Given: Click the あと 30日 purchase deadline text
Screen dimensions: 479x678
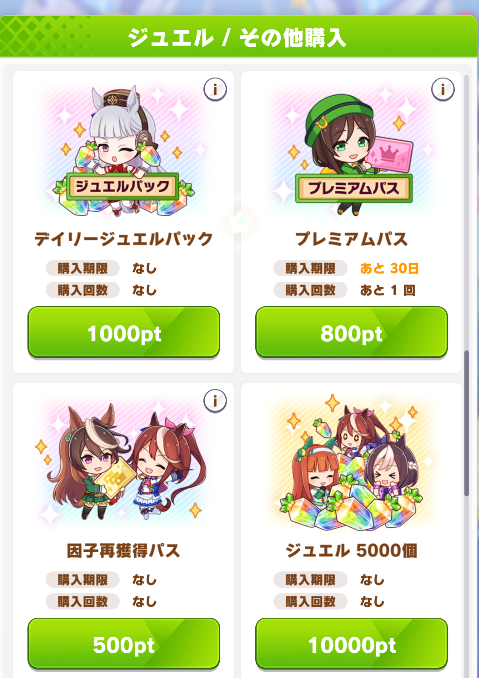Looking at the screenshot, I should pyautogui.click(x=389, y=269).
